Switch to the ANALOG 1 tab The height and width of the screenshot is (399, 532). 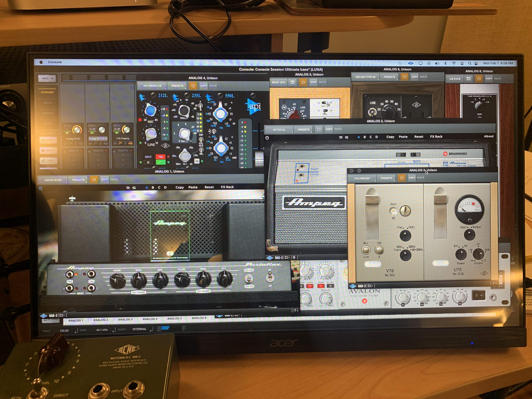(76, 320)
